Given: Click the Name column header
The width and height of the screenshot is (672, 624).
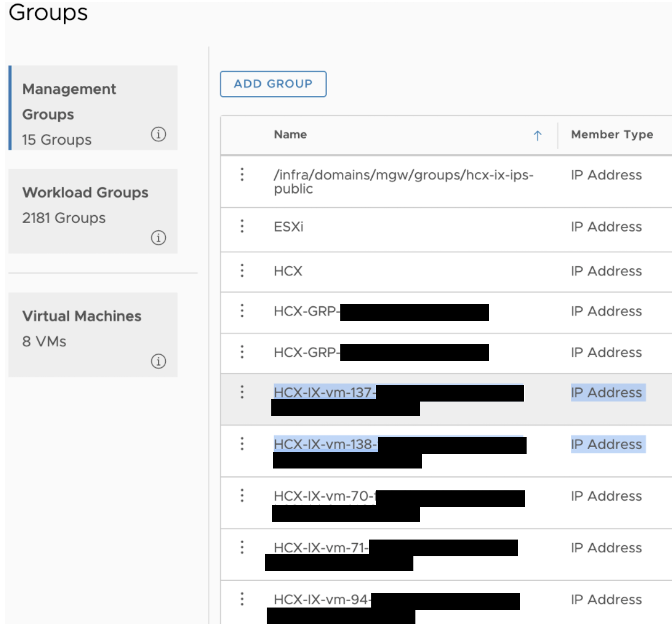Looking at the screenshot, I should [x=290, y=134].
